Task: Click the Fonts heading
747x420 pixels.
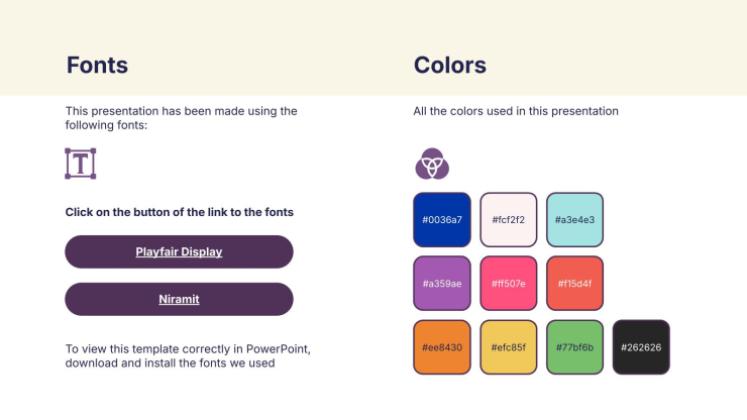Action: coord(97,66)
